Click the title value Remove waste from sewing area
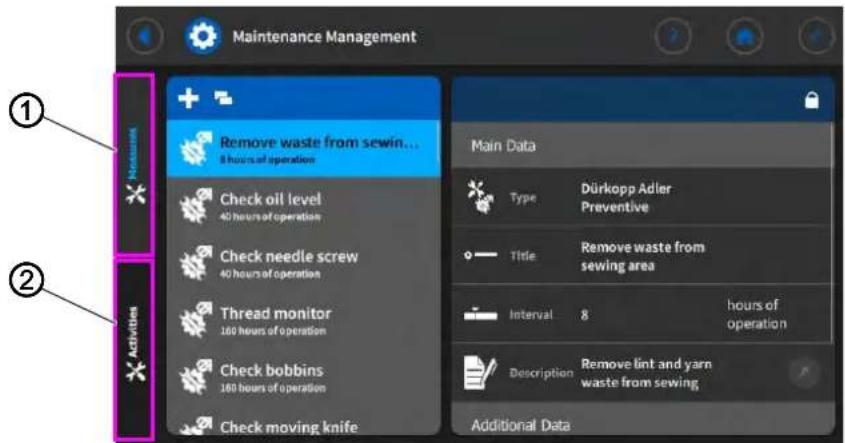 pos(642,257)
